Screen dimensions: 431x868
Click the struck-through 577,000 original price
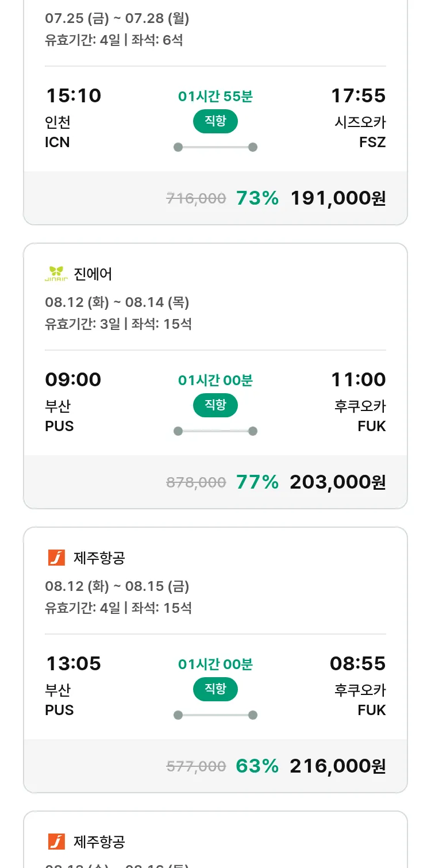point(196,766)
